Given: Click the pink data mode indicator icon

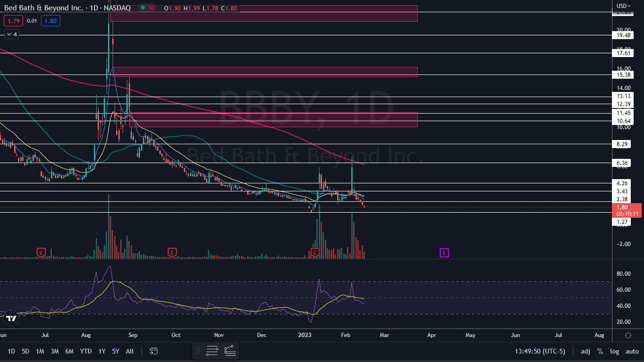Looking at the screenshot, I should click(x=152, y=8).
